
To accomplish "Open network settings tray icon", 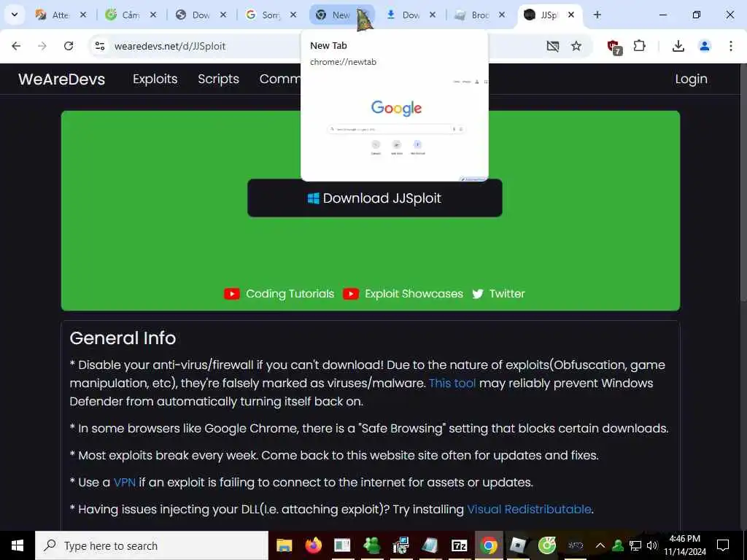I will click(x=635, y=545).
